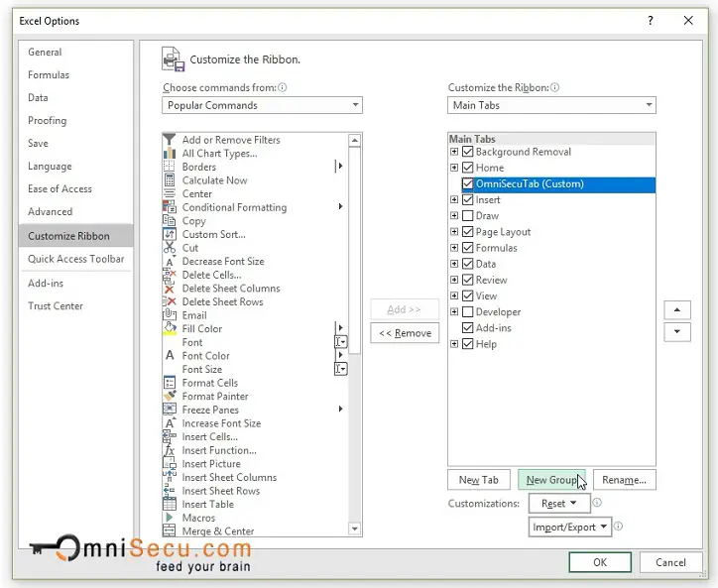Click the Delete Sheet Rows icon
The height and width of the screenshot is (588, 718).
click(x=170, y=301)
